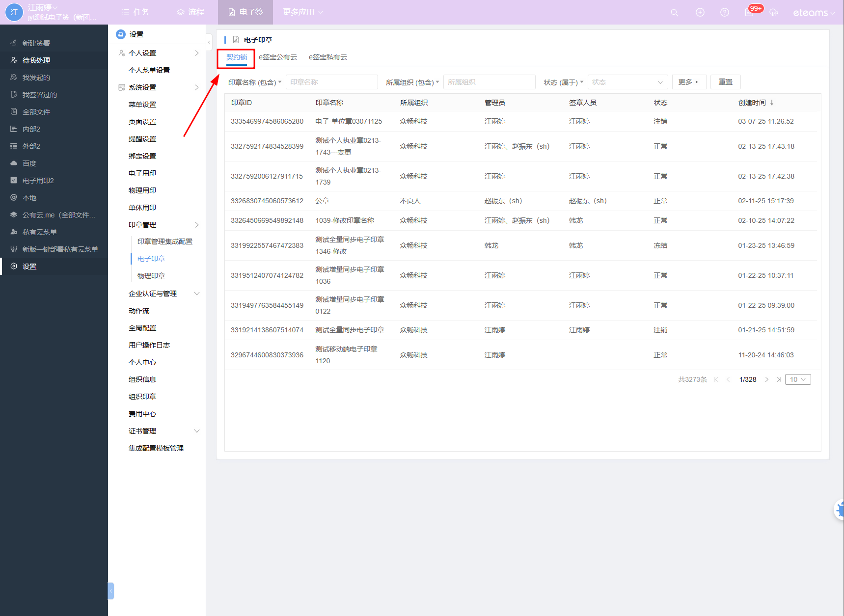Click the 新建签署 sidebar icon
The width and height of the screenshot is (844, 616).
point(14,43)
